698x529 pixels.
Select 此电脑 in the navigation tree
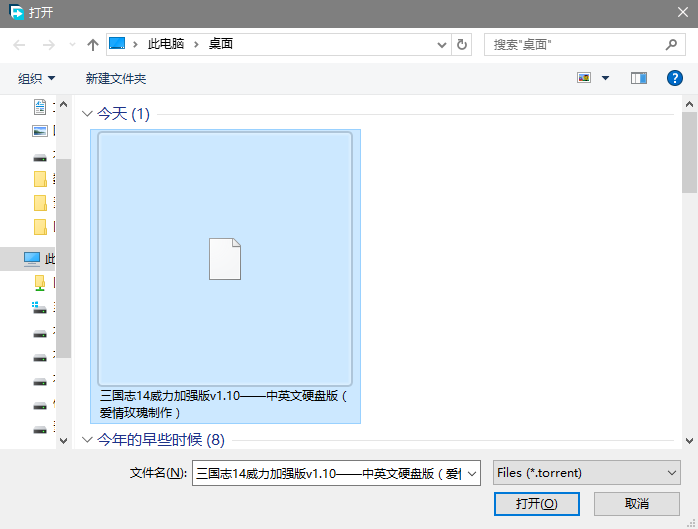click(28, 258)
